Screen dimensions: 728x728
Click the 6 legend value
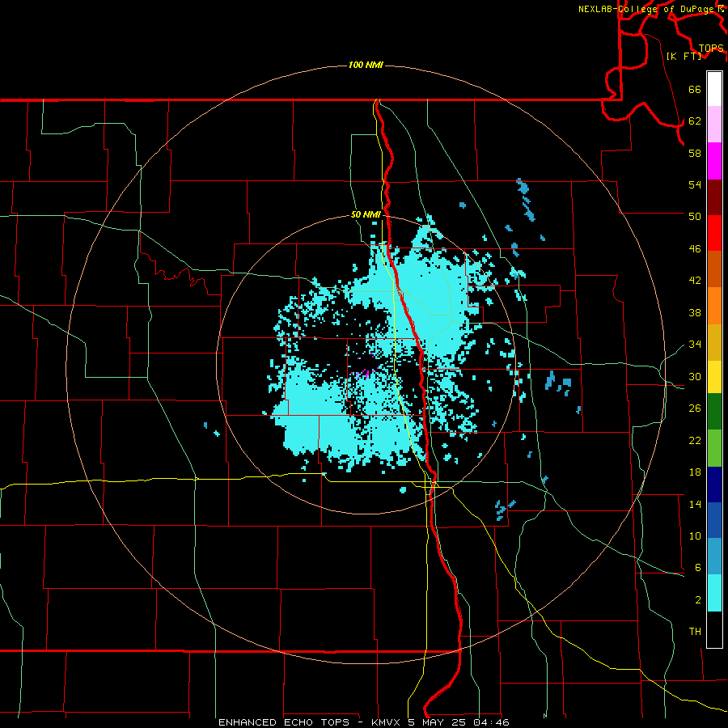697,568
